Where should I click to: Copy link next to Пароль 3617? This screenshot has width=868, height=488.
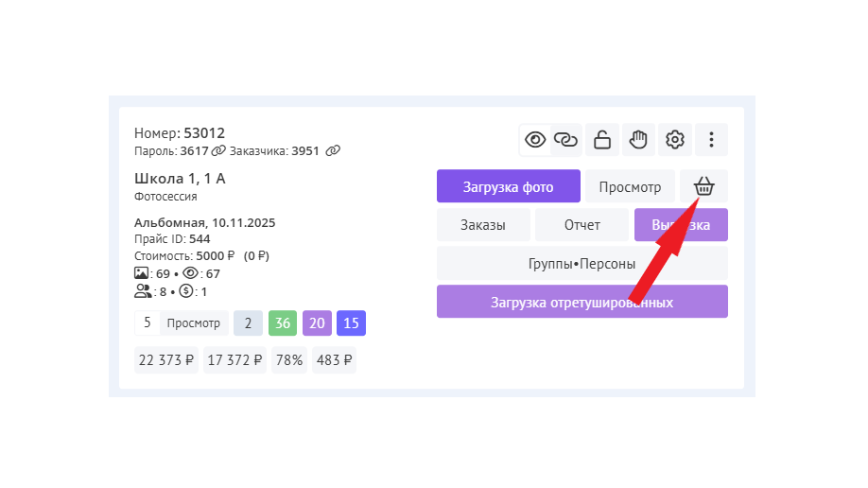click(x=218, y=150)
